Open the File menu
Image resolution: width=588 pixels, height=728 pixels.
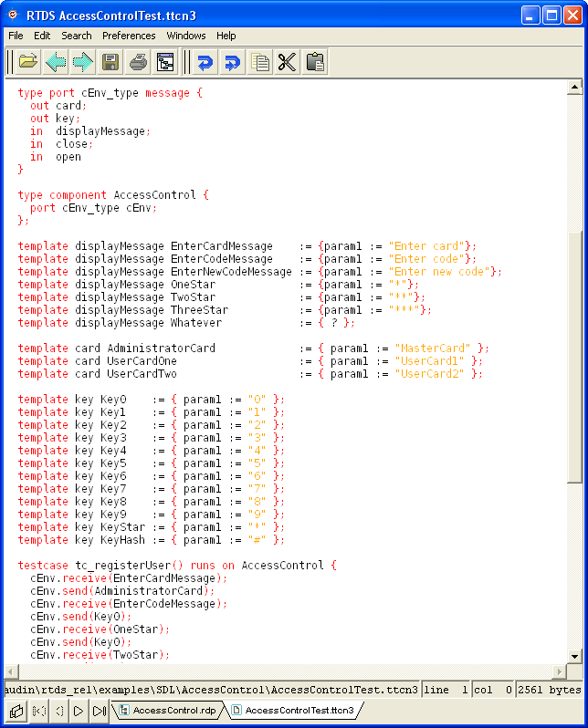pyautogui.click(x=16, y=36)
